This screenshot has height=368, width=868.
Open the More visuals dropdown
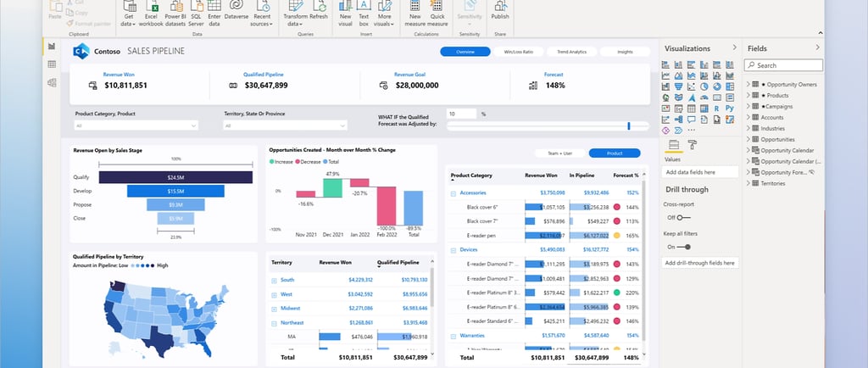(384, 14)
